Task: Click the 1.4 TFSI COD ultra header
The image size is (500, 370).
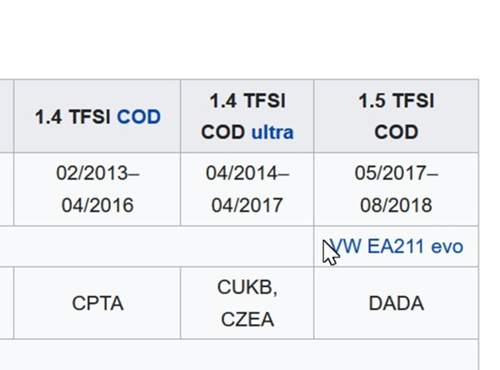Action: click(247, 116)
